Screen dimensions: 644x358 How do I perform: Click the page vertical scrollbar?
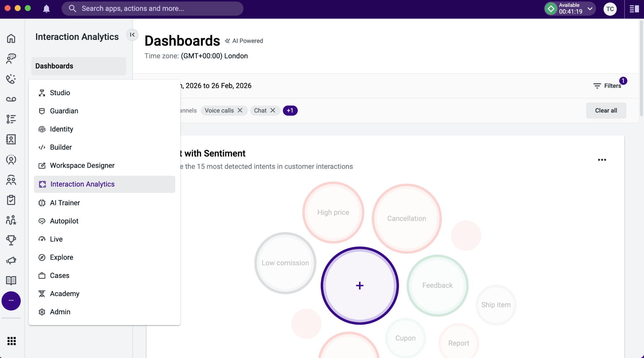[641, 68]
